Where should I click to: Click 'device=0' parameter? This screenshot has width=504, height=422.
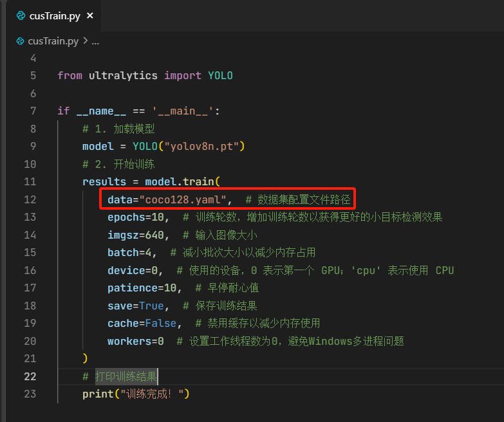pyautogui.click(x=133, y=270)
